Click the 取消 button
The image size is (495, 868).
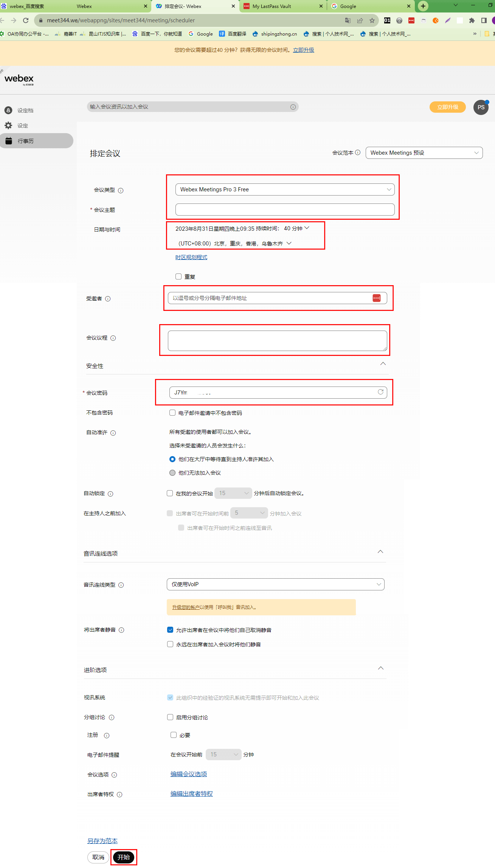pyautogui.click(x=98, y=857)
